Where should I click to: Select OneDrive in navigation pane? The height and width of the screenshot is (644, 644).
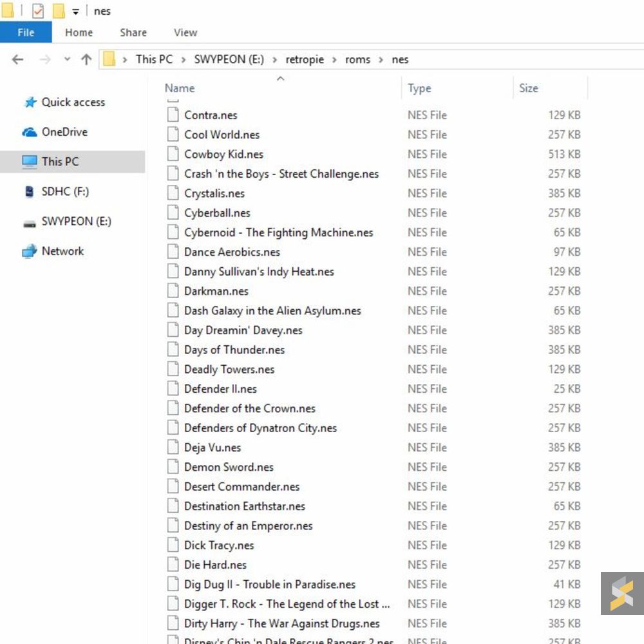65,132
